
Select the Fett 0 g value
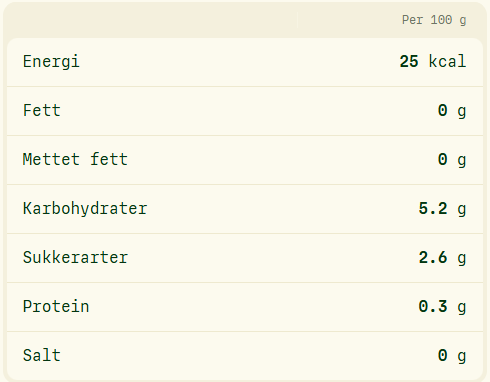[x=452, y=111]
